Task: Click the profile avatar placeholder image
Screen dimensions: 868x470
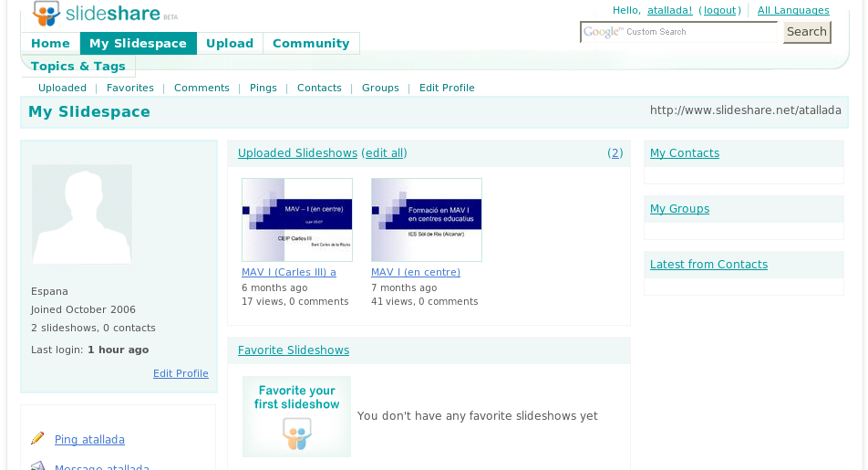Action: coord(82,214)
